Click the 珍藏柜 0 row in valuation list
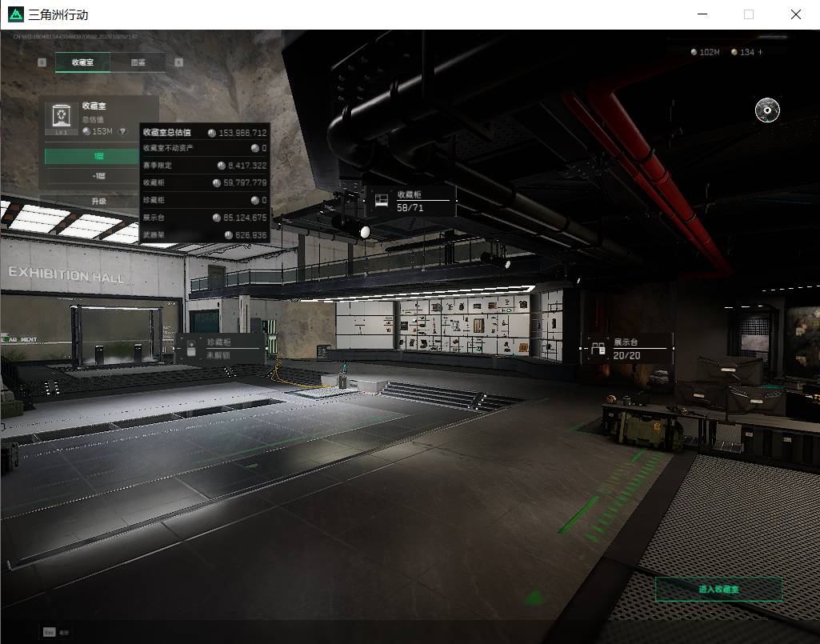The height and width of the screenshot is (644, 820). point(205,200)
